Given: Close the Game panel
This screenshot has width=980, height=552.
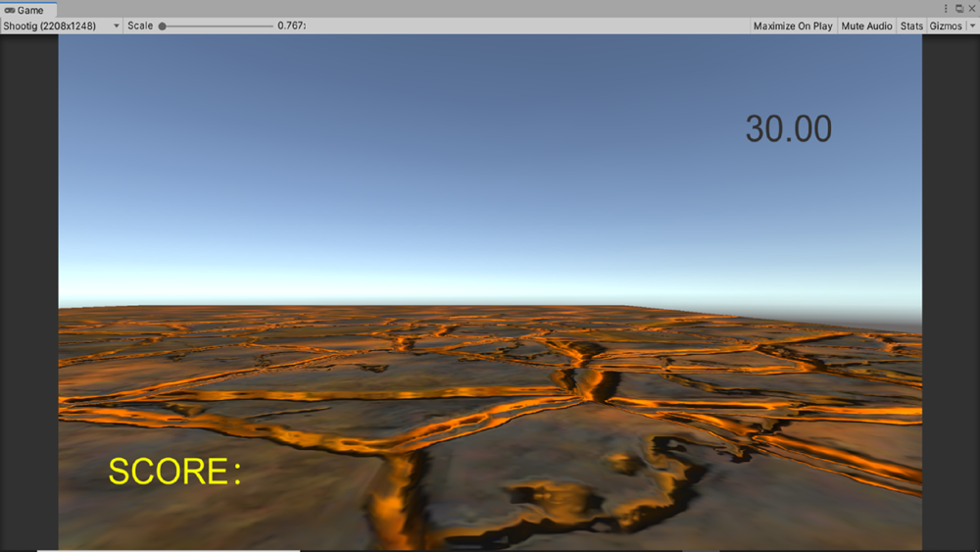Looking at the screenshot, I should click(972, 9).
